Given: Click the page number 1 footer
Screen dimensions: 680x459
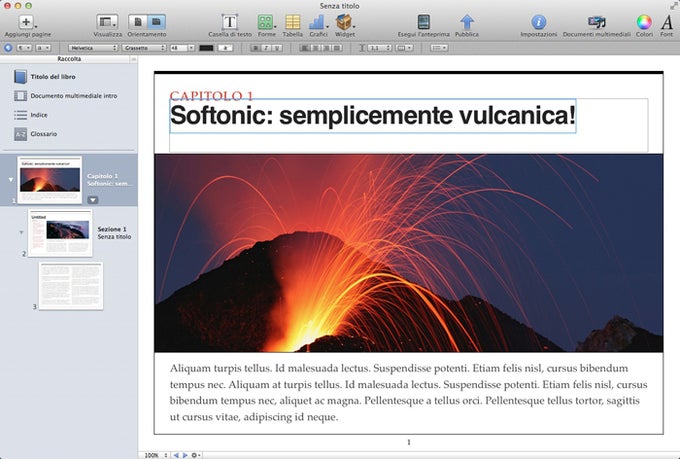Looking at the screenshot, I should [409, 442].
